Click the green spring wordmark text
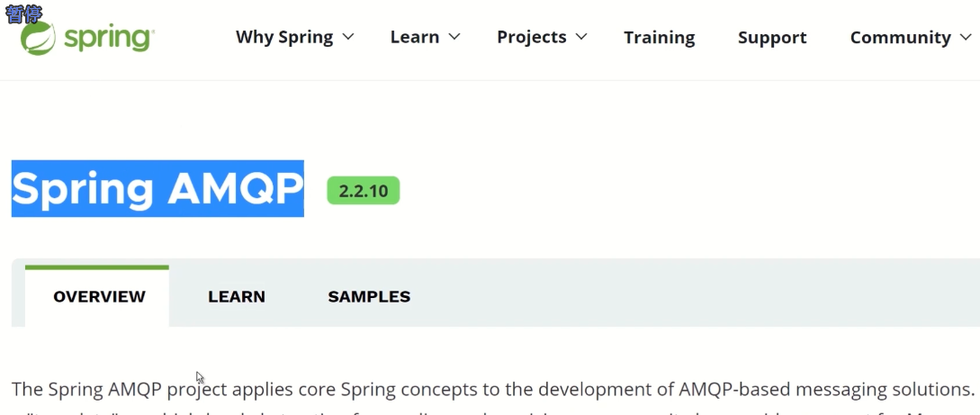 coord(109,40)
